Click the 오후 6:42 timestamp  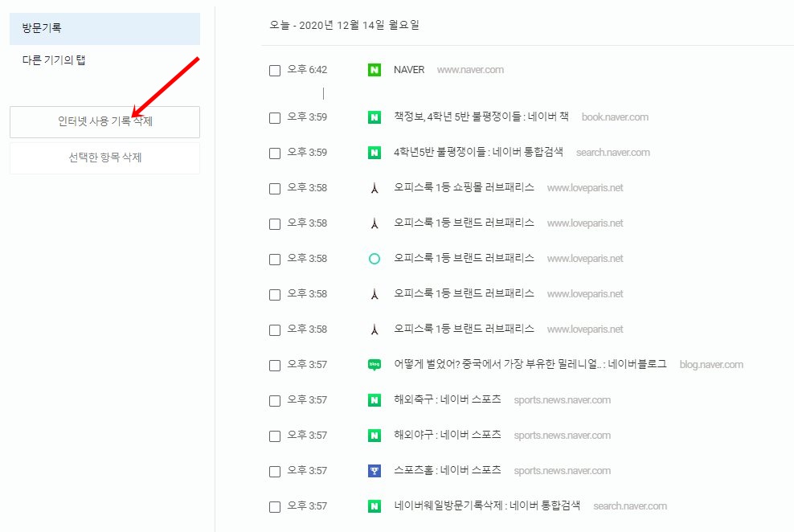click(307, 70)
